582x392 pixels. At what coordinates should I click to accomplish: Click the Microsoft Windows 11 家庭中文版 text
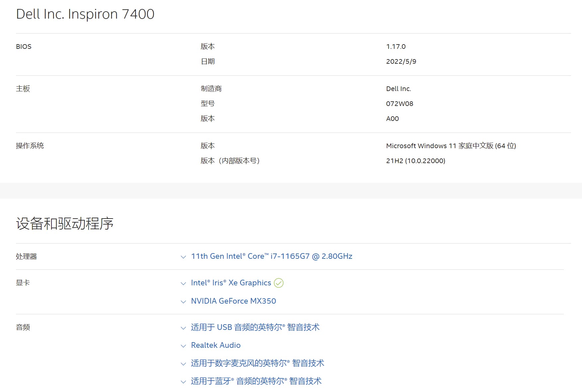(450, 146)
